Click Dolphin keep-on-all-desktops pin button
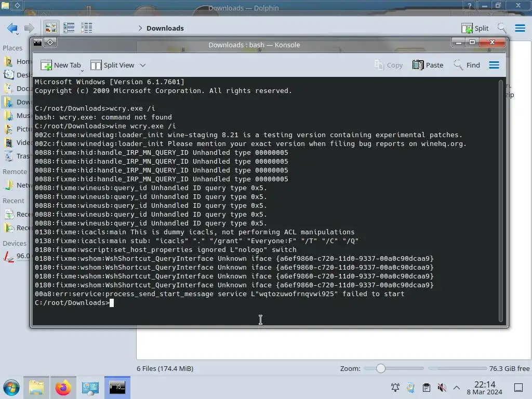This screenshot has height=399, width=532. [x=17, y=5]
